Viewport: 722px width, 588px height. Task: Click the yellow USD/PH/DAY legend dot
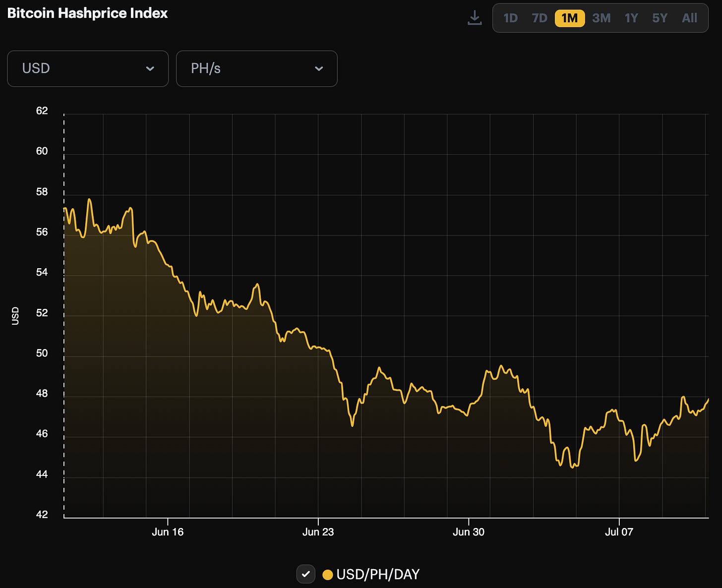tap(327, 575)
